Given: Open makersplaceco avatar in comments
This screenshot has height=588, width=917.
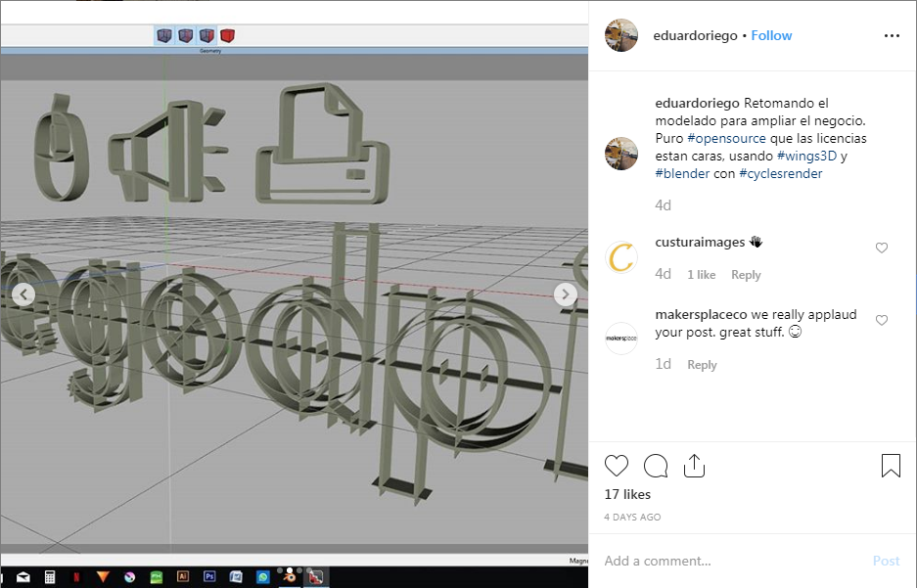Looking at the screenshot, I should 621,338.
